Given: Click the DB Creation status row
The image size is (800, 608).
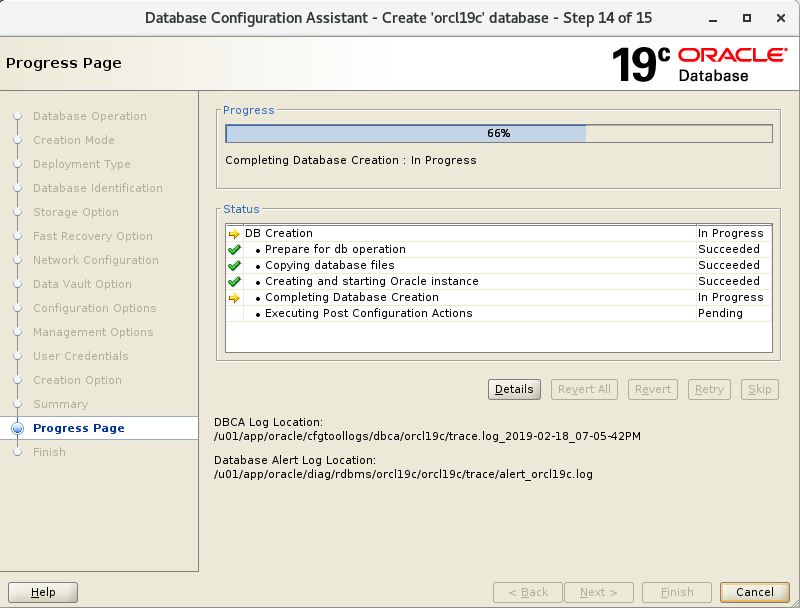Looking at the screenshot, I should tap(498, 234).
